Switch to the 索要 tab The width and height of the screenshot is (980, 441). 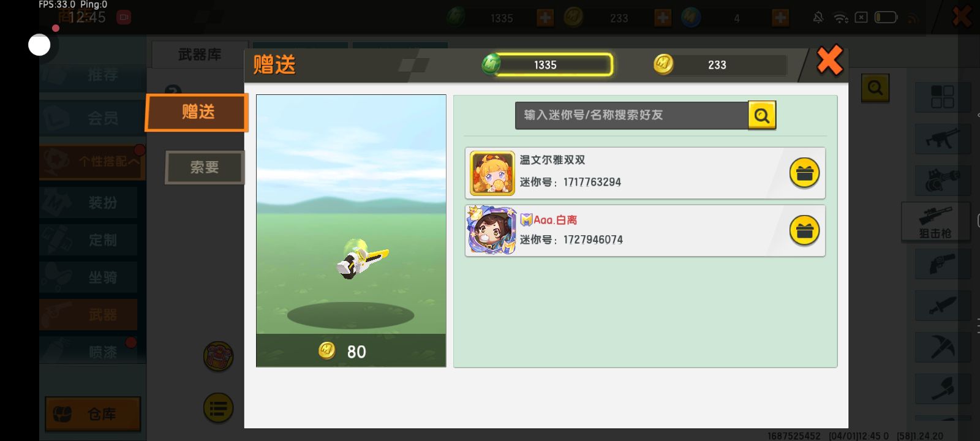point(205,167)
